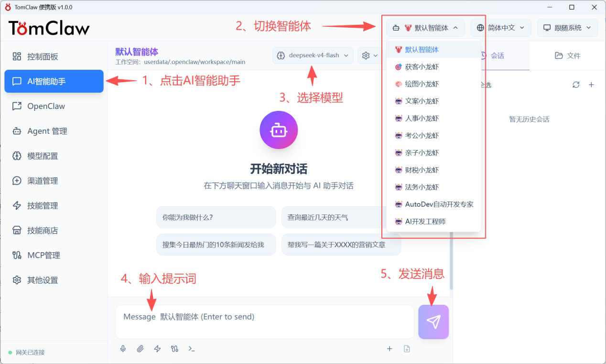Open the gear settings dropdown in chat header
The height and width of the screenshot is (364, 606).
click(370, 55)
